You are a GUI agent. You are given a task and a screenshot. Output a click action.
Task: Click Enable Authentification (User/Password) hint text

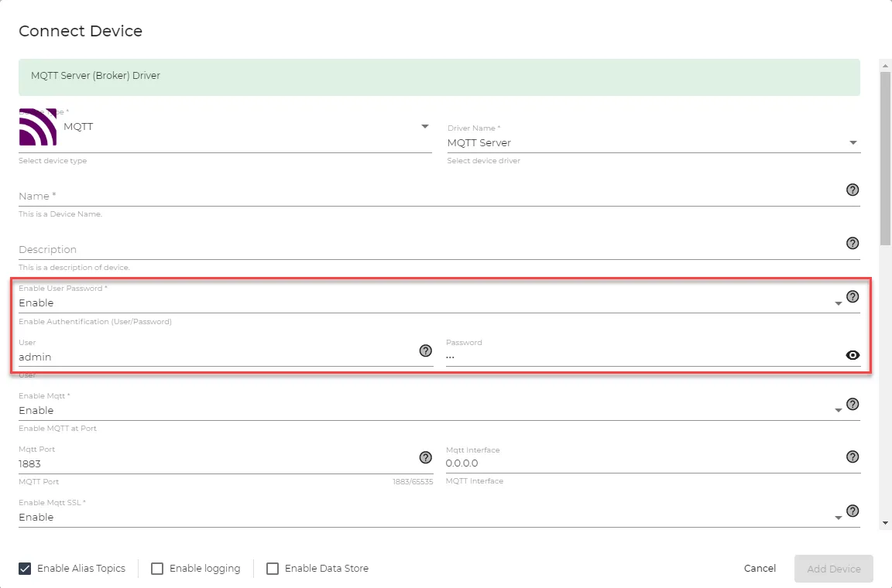(x=95, y=322)
